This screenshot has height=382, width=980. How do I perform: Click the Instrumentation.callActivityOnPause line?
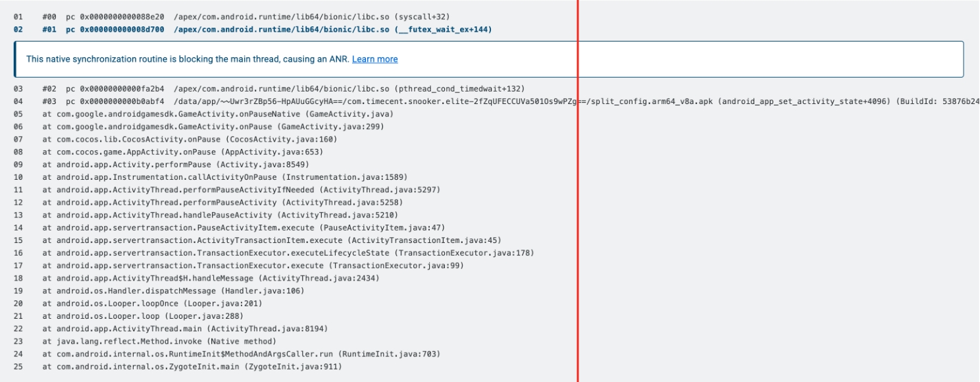(225, 177)
